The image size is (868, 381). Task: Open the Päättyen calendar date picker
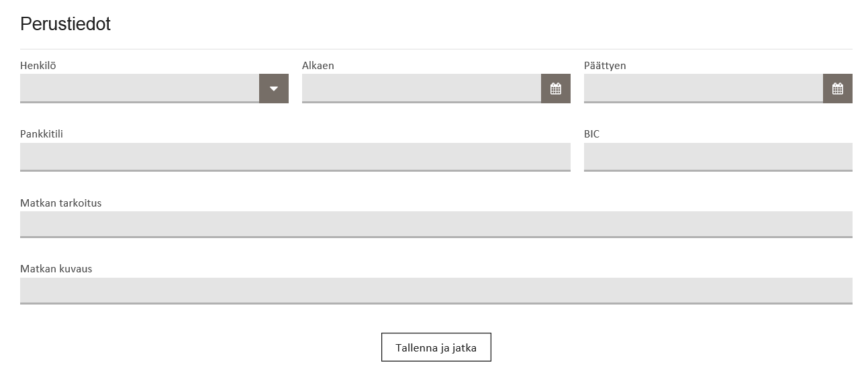pos(838,89)
